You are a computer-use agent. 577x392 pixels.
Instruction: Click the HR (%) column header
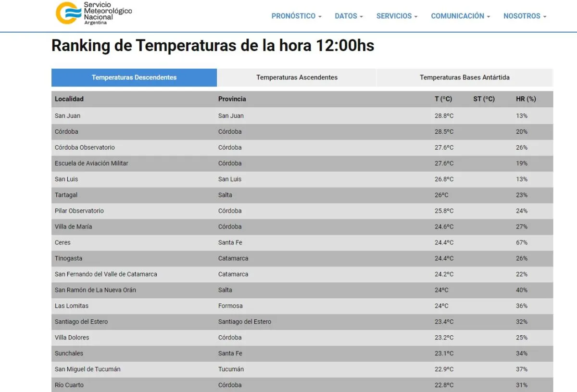(526, 99)
